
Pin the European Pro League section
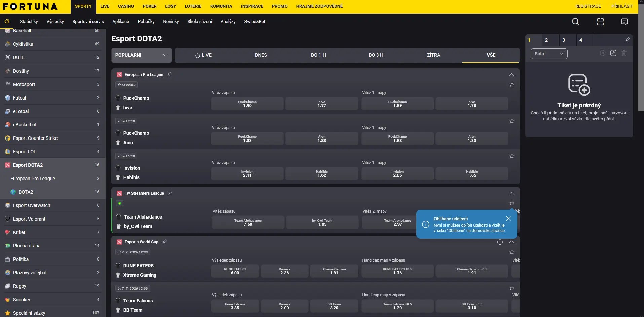tap(169, 74)
